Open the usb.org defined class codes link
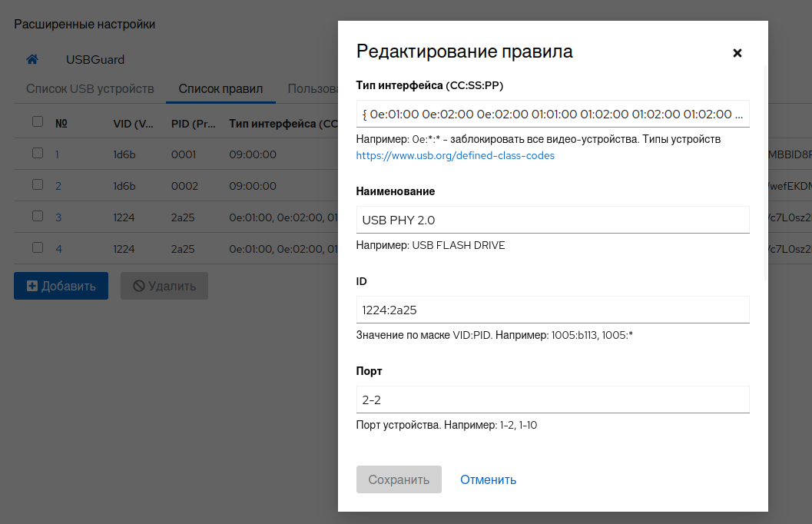812x524 pixels. tap(455, 155)
